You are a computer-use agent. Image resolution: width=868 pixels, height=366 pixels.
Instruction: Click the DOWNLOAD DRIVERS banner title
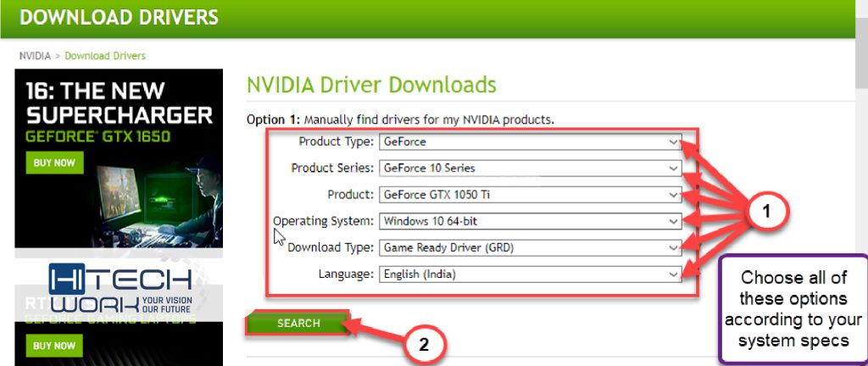[x=119, y=17]
